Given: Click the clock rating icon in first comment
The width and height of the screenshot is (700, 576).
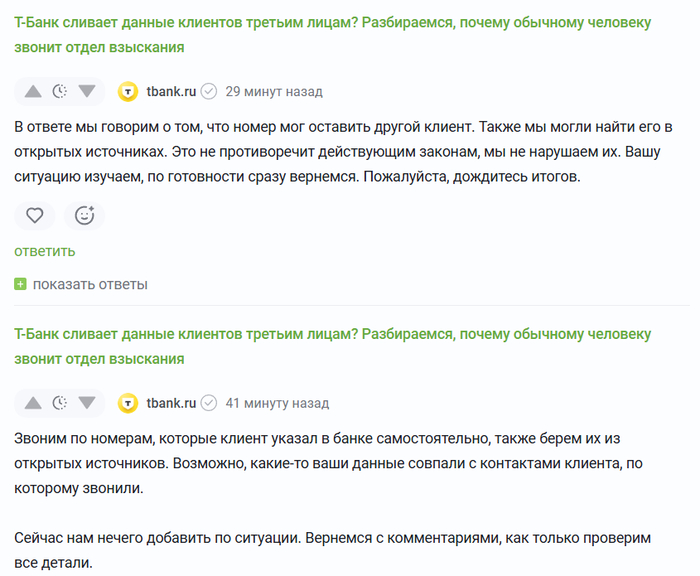Looking at the screenshot, I should pos(60,92).
